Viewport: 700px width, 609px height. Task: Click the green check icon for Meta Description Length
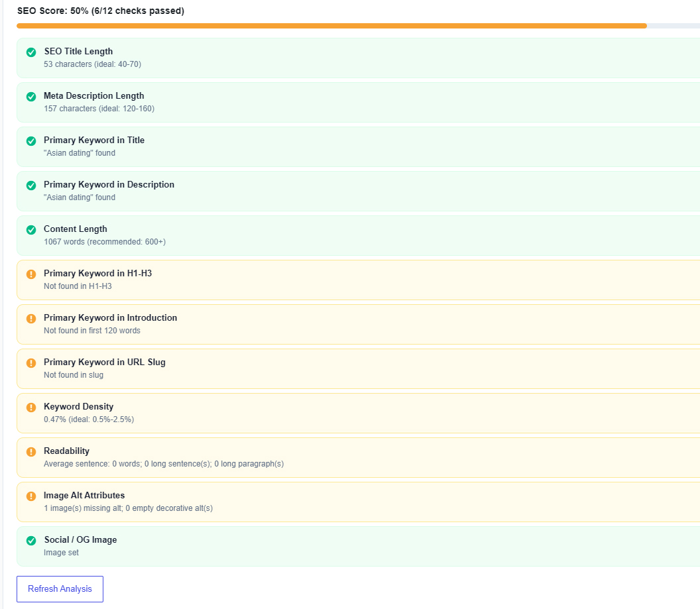tap(31, 96)
